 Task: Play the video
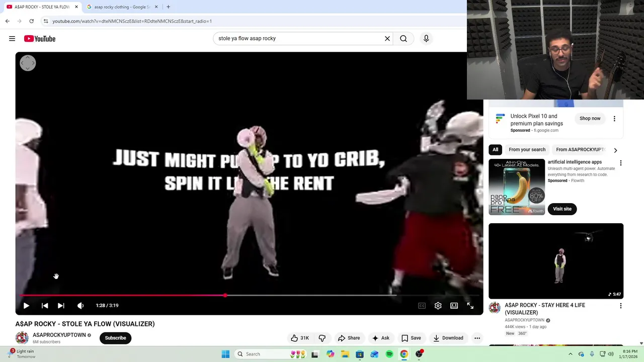[x=26, y=306]
